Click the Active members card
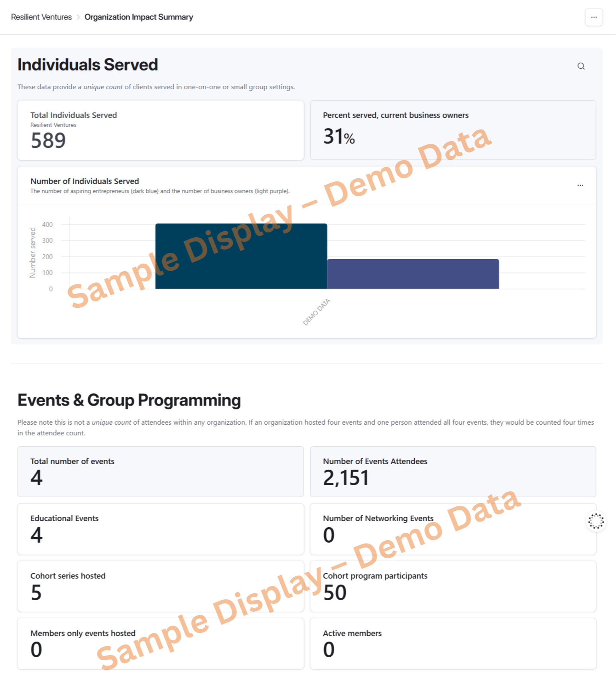The height and width of the screenshot is (689, 616). point(453,644)
